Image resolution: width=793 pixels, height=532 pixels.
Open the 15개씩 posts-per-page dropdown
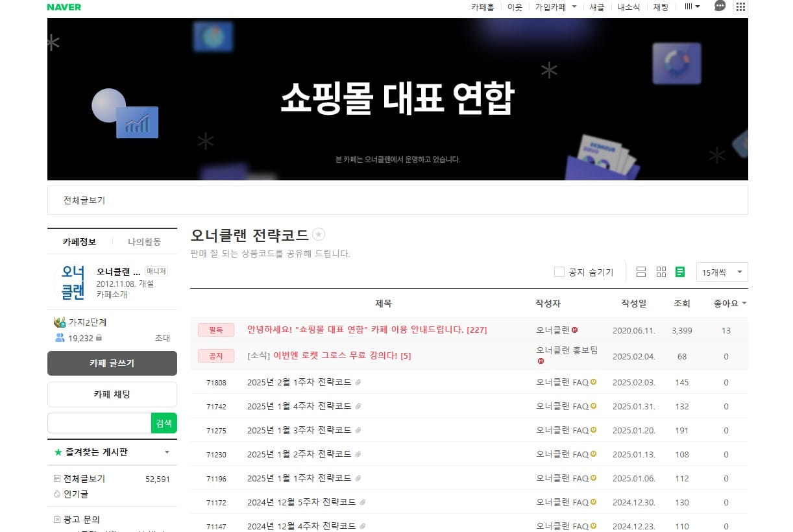pos(722,272)
